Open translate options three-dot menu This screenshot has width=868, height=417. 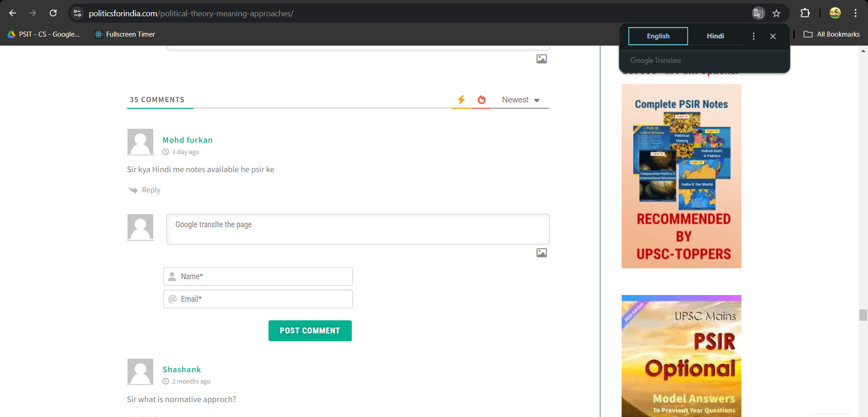(754, 36)
